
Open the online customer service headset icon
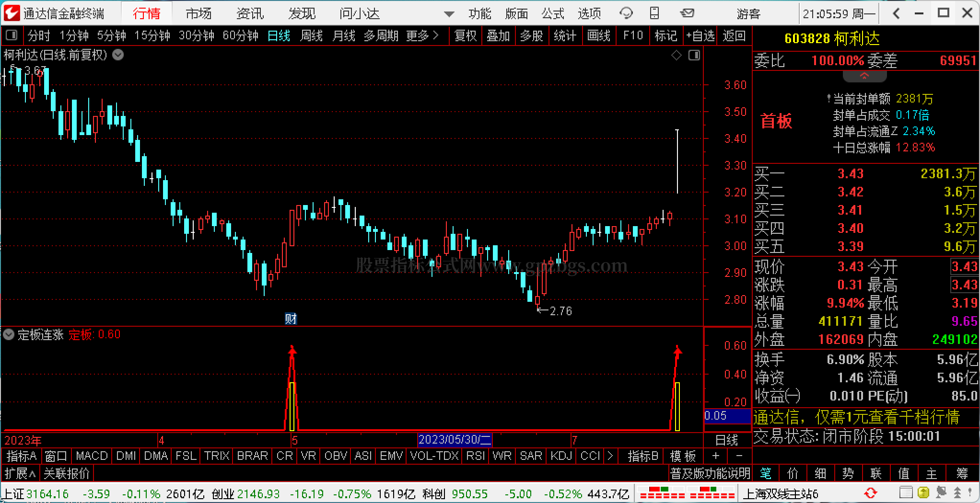626,13
